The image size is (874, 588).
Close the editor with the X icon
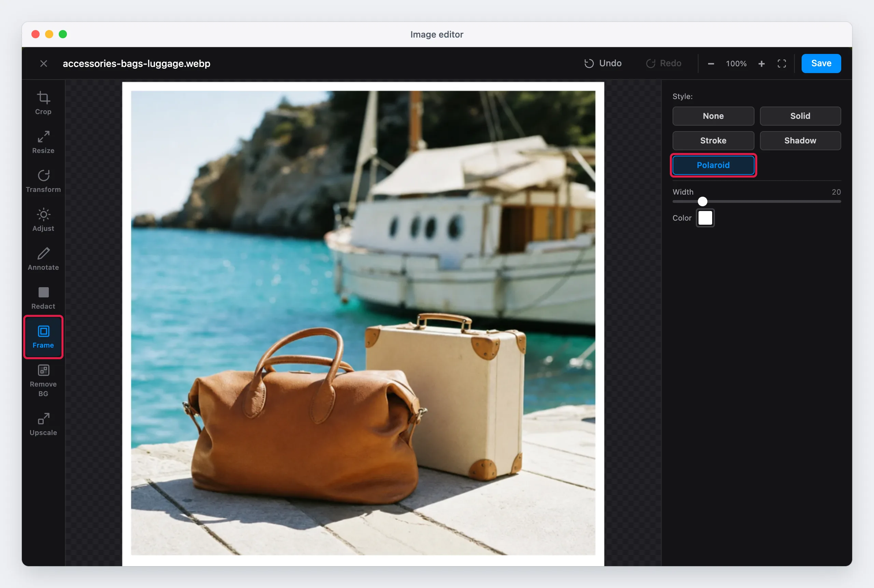click(x=43, y=64)
